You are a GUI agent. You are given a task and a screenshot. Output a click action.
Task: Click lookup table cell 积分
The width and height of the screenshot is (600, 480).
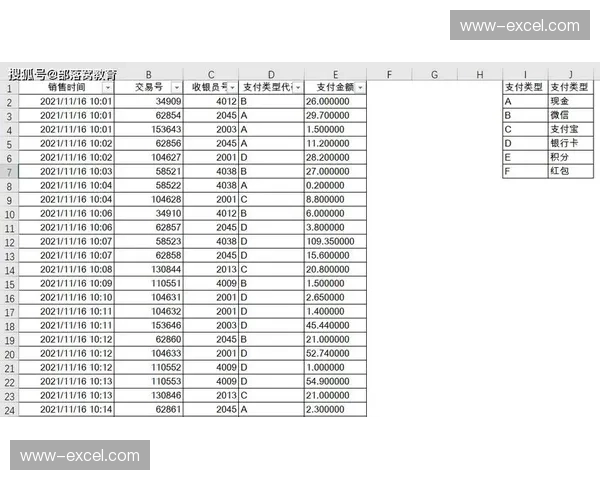571,157
